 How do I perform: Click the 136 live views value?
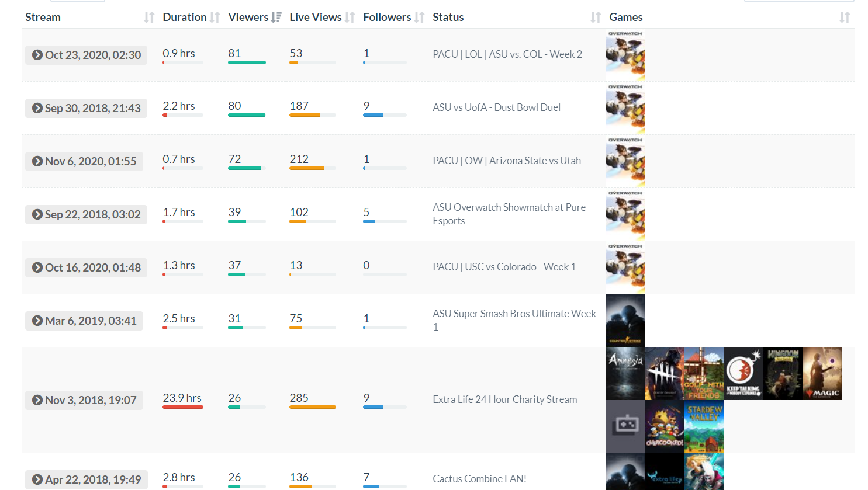[x=299, y=477]
